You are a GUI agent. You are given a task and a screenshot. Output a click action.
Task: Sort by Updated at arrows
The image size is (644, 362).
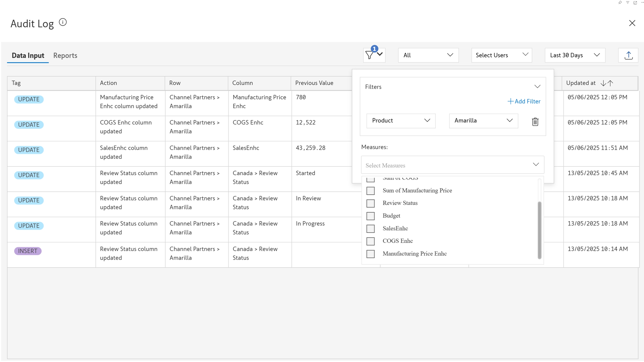(607, 83)
